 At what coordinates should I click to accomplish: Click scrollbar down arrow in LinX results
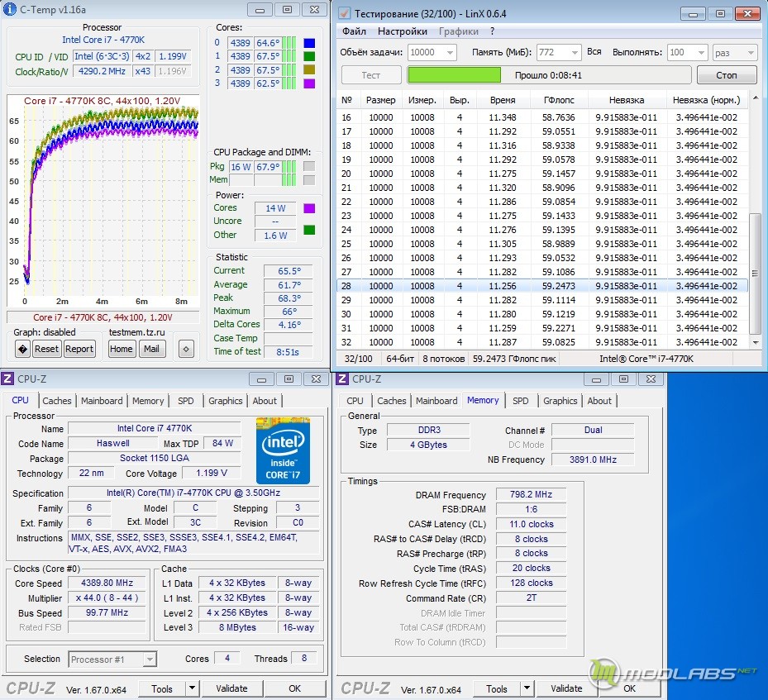pyautogui.click(x=756, y=343)
